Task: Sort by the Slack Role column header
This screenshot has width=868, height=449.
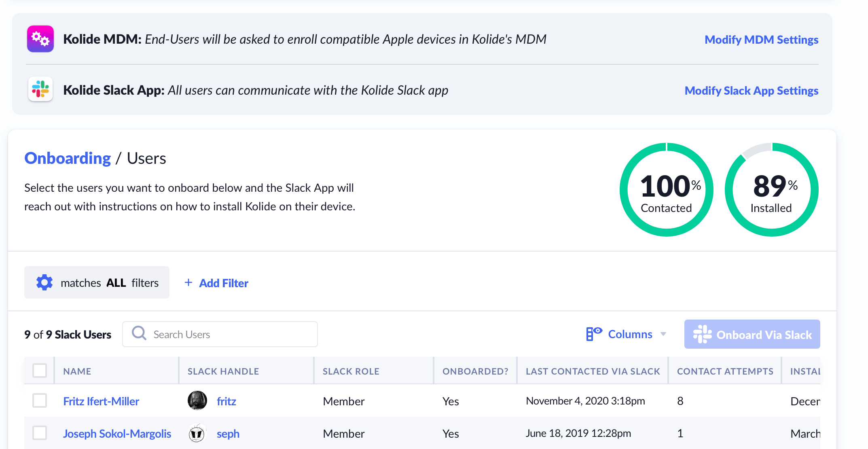Action: pyautogui.click(x=351, y=371)
